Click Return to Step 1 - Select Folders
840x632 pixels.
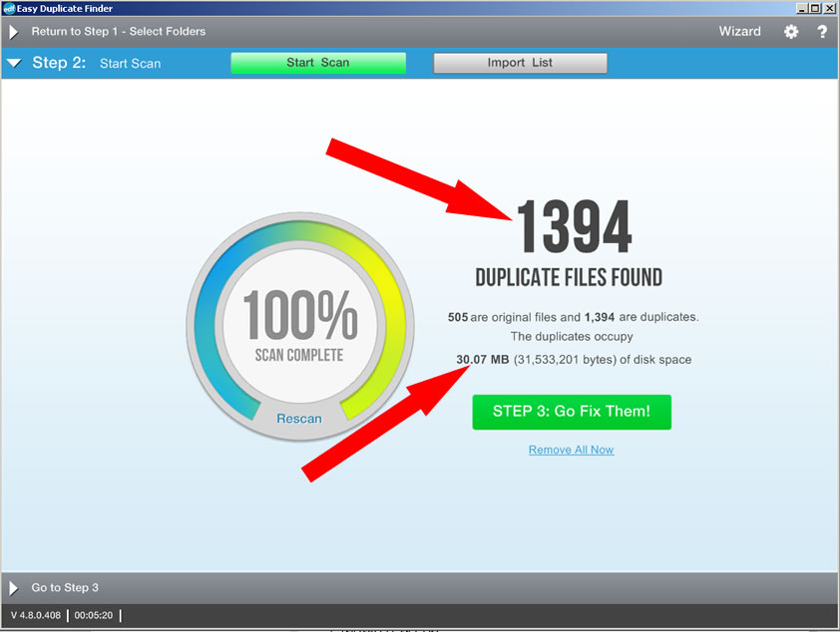click(x=119, y=32)
